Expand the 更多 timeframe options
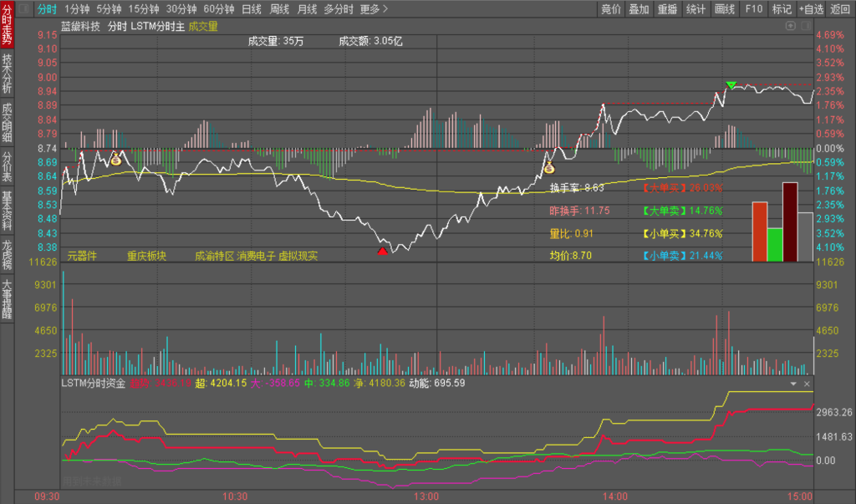Image resolution: width=856 pixels, height=504 pixels. coord(374,9)
